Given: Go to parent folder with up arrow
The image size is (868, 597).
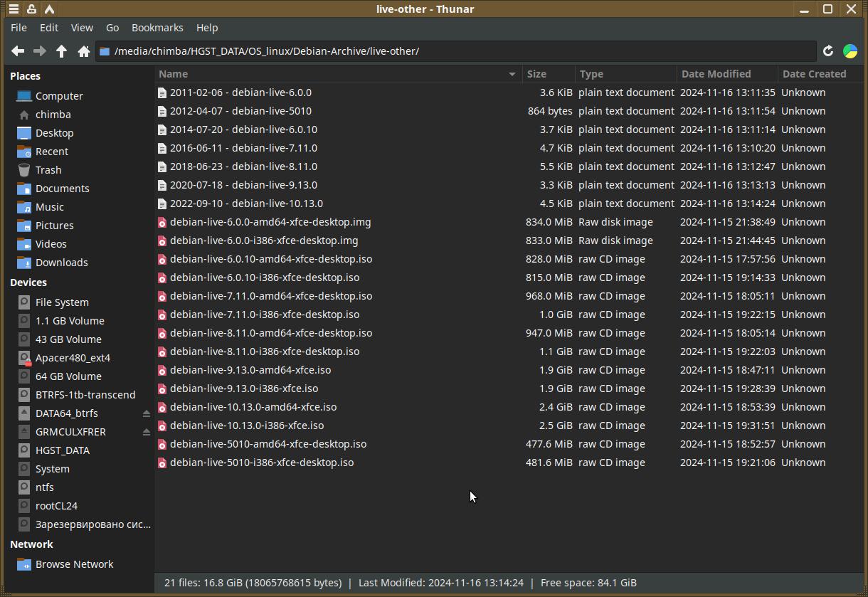Looking at the screenshot, I should [62, 51].
